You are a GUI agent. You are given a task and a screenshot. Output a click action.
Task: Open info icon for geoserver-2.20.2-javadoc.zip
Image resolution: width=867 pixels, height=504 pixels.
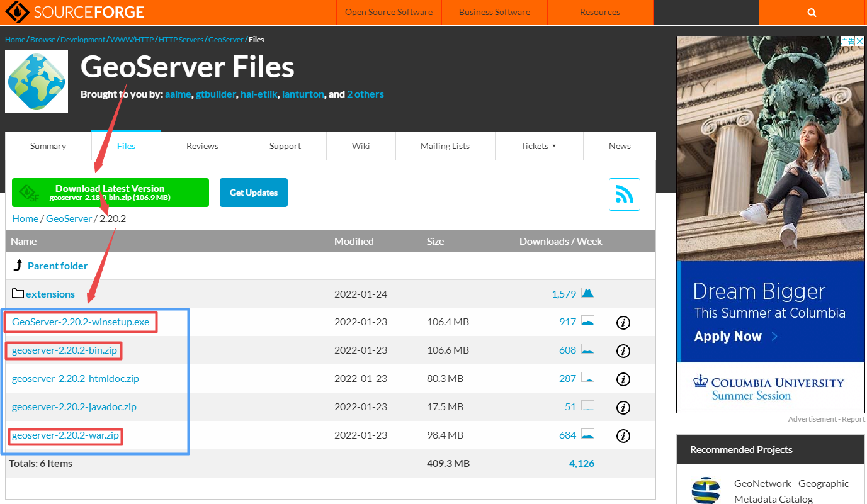(x=623, y=406)
